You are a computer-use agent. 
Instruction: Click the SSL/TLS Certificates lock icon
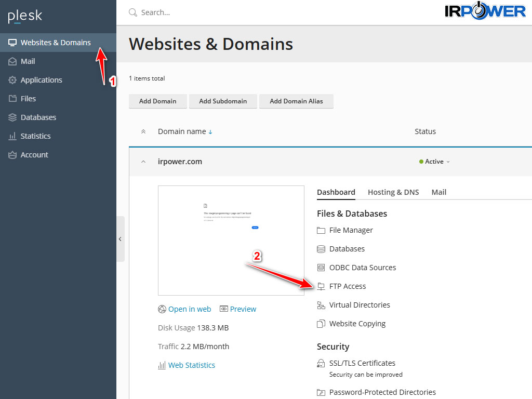coord(321,363)
